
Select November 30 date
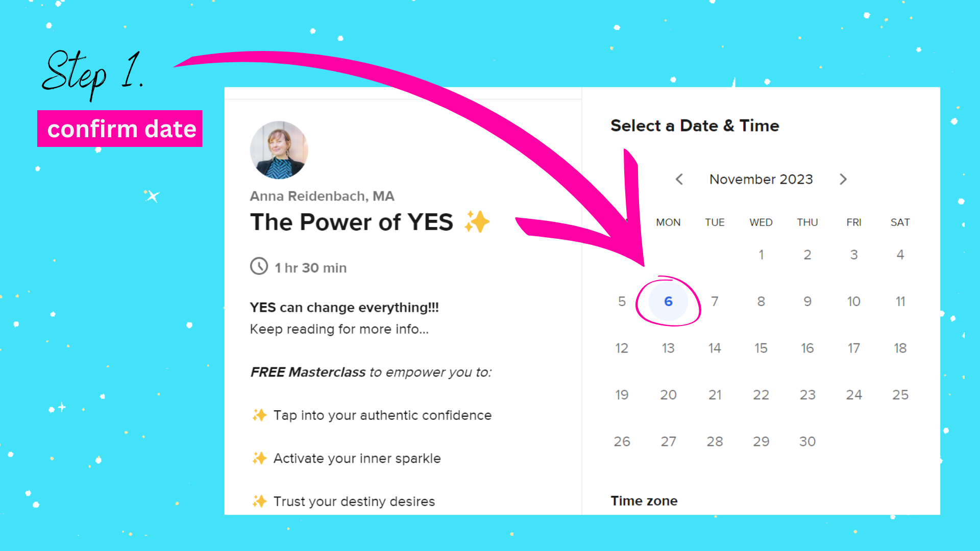(807, 441)
